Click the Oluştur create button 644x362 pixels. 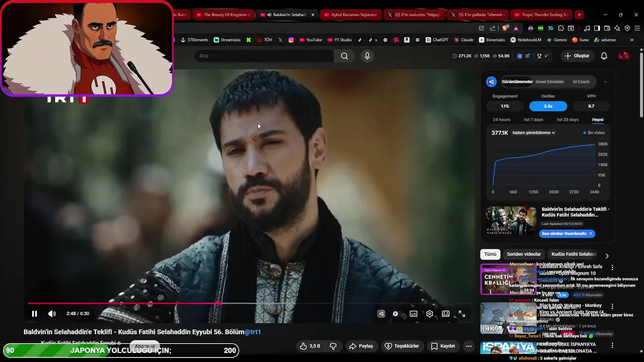coord(577,56)
